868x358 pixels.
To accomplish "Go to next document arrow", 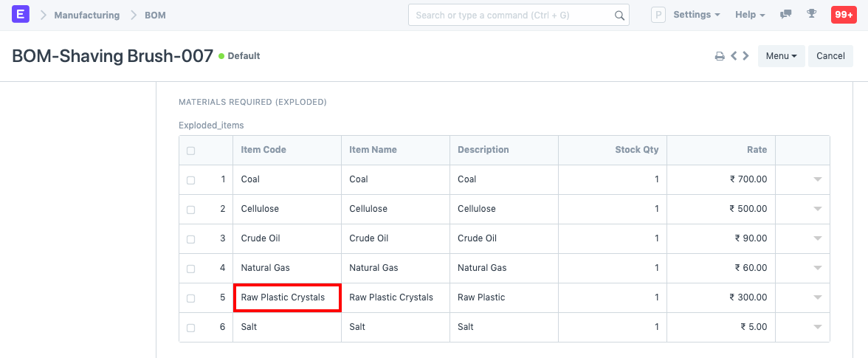I will (x=746, y=56).
